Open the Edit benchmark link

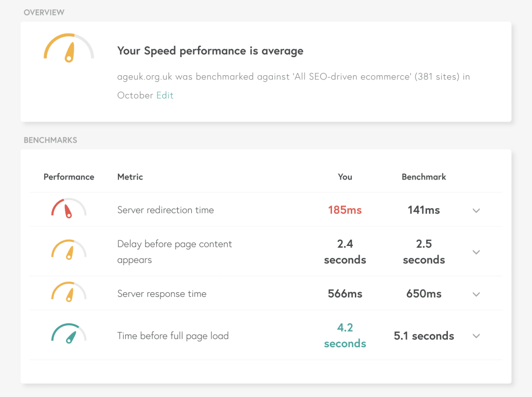tap(165, 95)
